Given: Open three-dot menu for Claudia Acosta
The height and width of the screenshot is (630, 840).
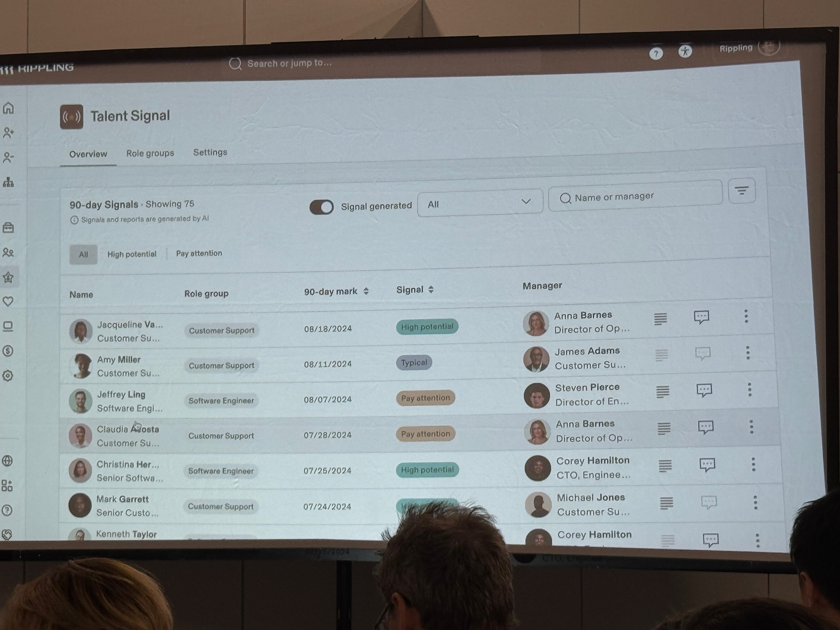Looking at the screenshot, I should 751,427.
